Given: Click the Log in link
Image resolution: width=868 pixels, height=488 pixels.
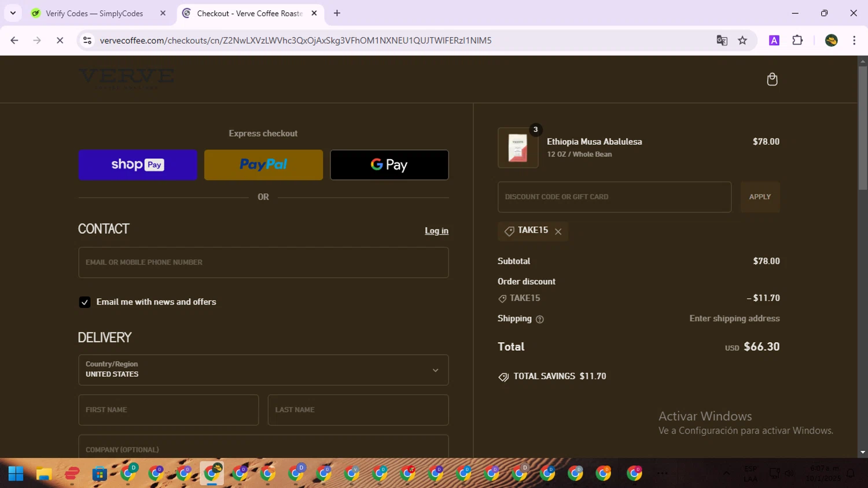Looking at the screenshot, I should pyautogui.click(x=436, y=231).
